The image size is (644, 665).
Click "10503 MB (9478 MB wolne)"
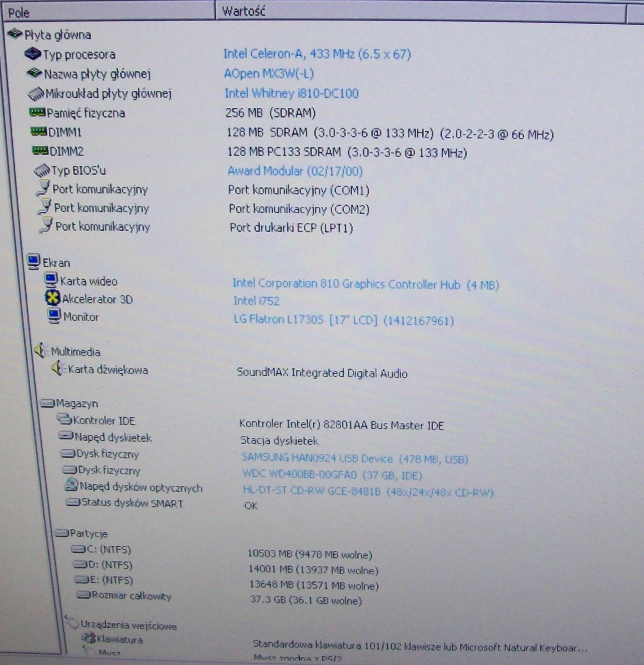click(x=310, y=555)
